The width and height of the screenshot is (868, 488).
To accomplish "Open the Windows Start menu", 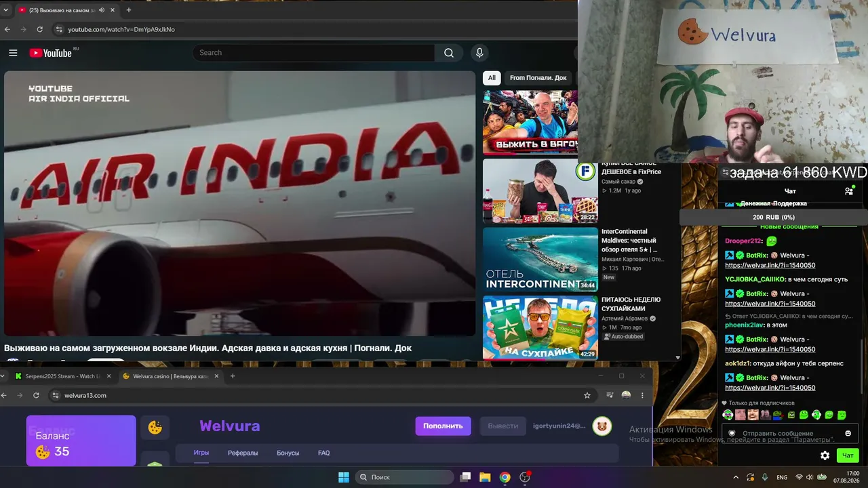I will [344, 477].
